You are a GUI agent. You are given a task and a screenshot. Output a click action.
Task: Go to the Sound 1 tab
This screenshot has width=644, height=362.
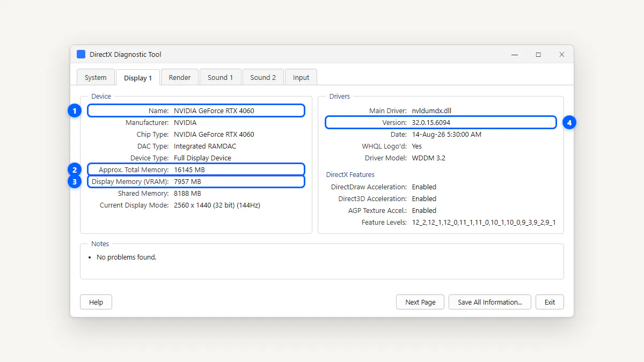pyautogui.click(x=221, y=77)
